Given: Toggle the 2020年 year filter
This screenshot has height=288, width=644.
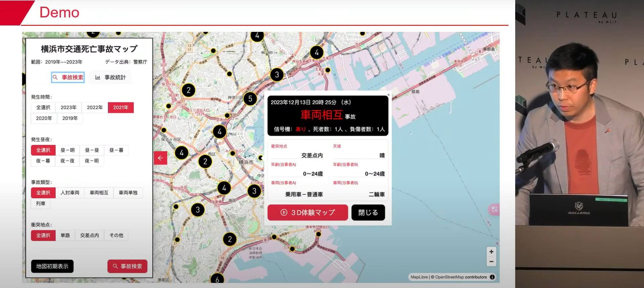Looking at the screenshot, I should 44,118.
